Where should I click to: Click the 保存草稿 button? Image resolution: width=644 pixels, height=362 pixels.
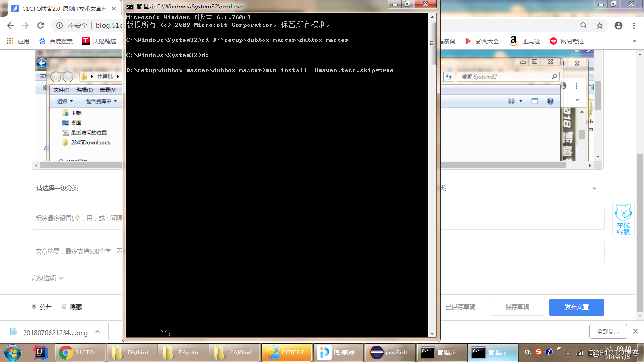(517, 307)
